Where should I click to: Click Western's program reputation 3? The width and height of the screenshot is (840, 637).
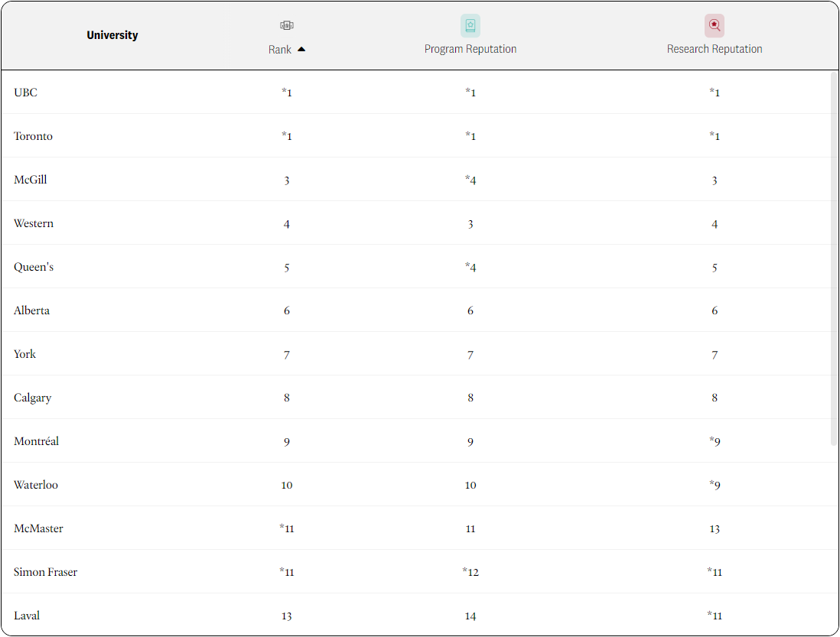(470, 224)
